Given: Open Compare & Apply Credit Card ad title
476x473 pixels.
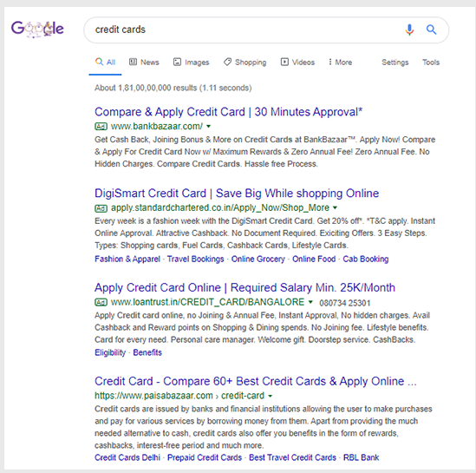Looking at the screenshot, I should (229, 112).
